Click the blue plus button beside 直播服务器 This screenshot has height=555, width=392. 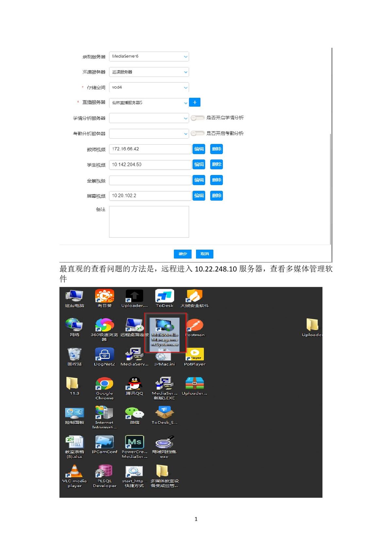tap(195, 102)
